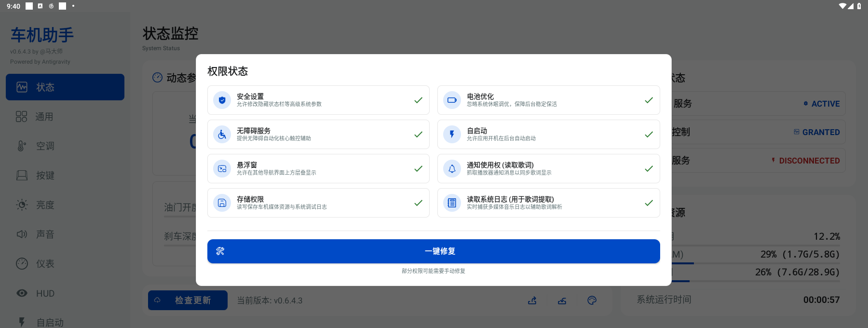The height and width of the screenshot is (328, 868).
Task: Click the 车机助手 app title
Action: (x=42, y=35)
